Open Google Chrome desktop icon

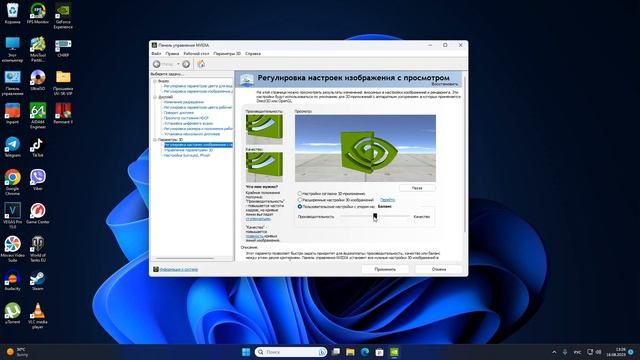[x=12, y=182]
